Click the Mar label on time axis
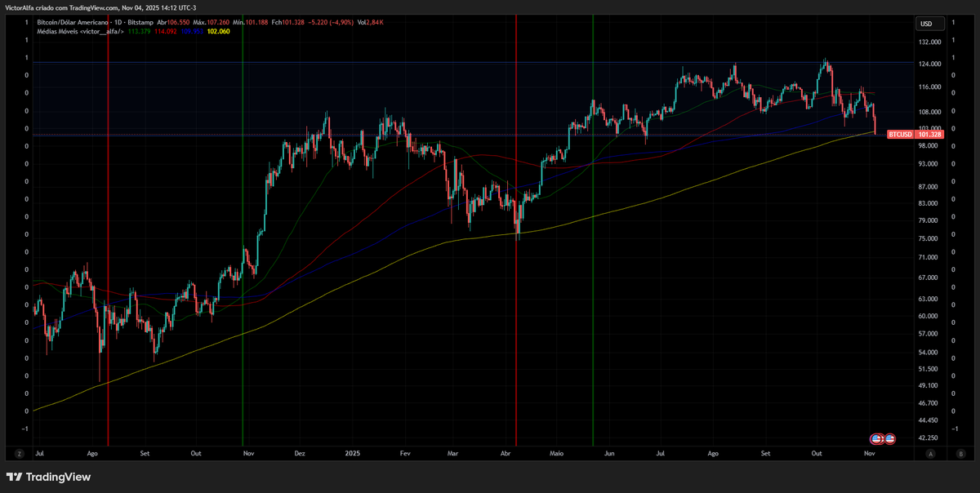980x493 pixels. 454,453
